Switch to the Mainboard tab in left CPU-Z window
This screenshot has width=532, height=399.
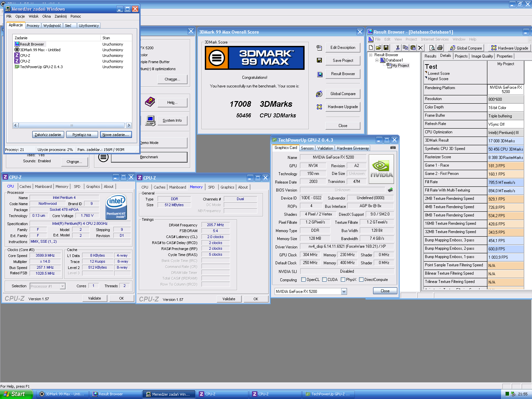tap(43, 187)
